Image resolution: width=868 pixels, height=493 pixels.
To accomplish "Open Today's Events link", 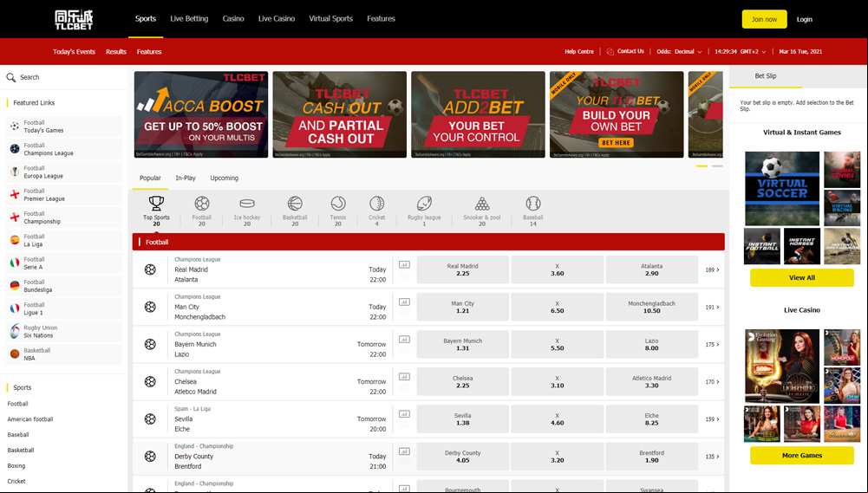I will click(75, 52).
